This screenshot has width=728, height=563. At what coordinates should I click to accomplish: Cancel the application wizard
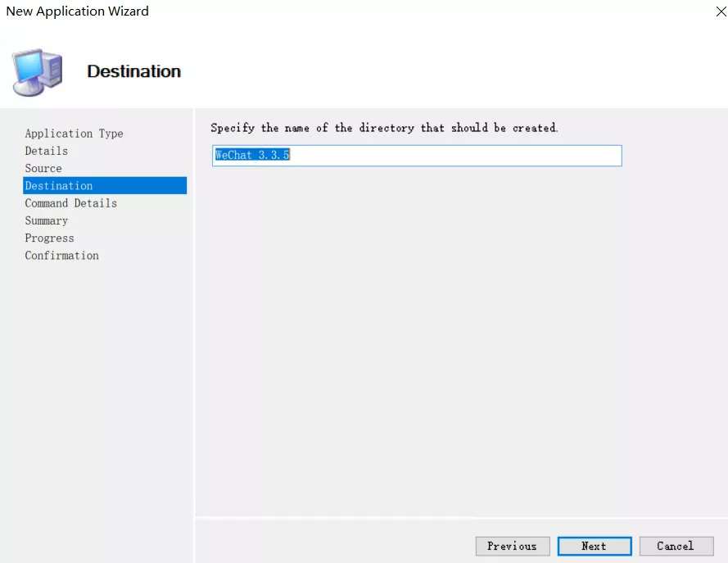[x=675, y=546]
